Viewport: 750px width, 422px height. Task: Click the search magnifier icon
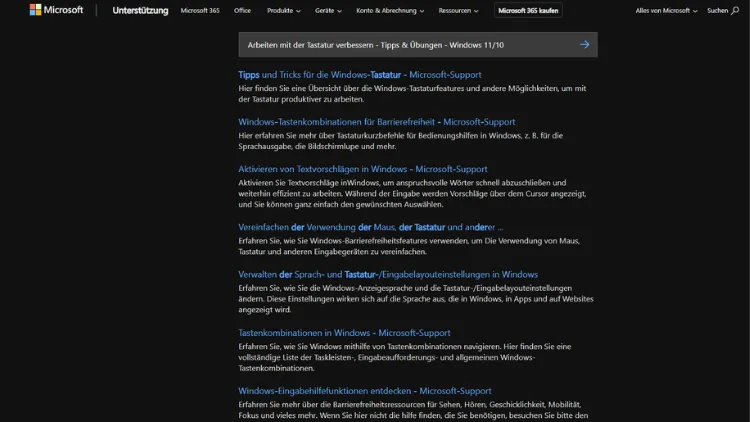[x=735, y=11]
